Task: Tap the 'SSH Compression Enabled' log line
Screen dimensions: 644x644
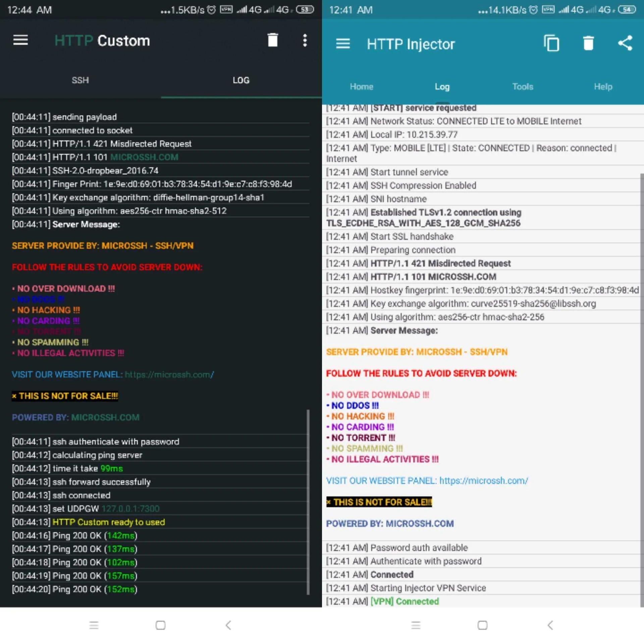Action: click(x=401, y=185)
